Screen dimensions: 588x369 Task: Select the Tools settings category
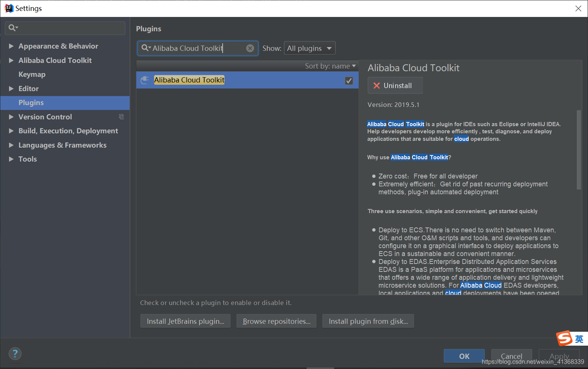(27, 159)
